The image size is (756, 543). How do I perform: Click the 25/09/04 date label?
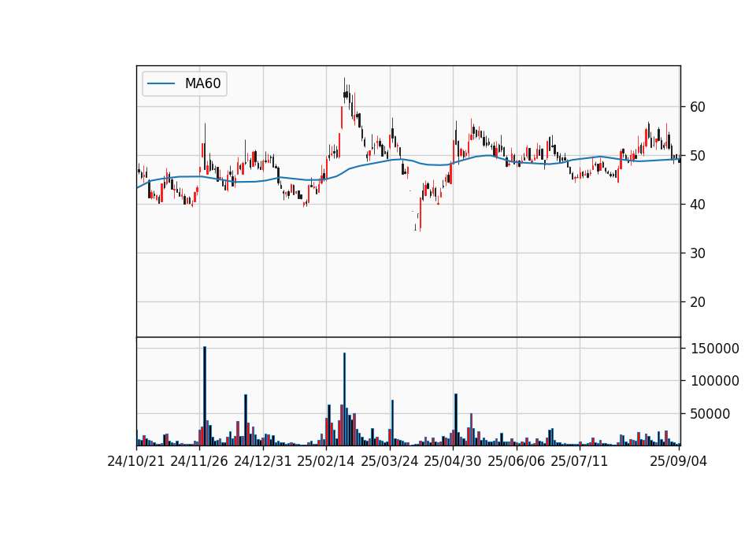point(678,461)
